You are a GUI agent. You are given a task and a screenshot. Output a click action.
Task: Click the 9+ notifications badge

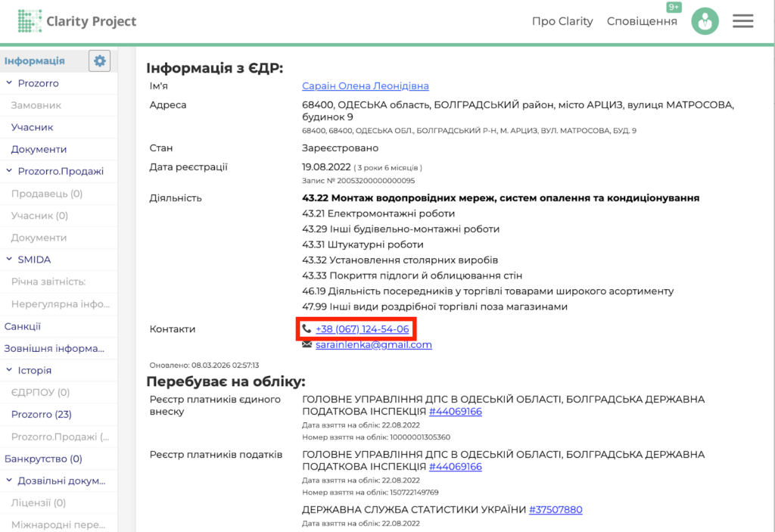tap(673, 8)
